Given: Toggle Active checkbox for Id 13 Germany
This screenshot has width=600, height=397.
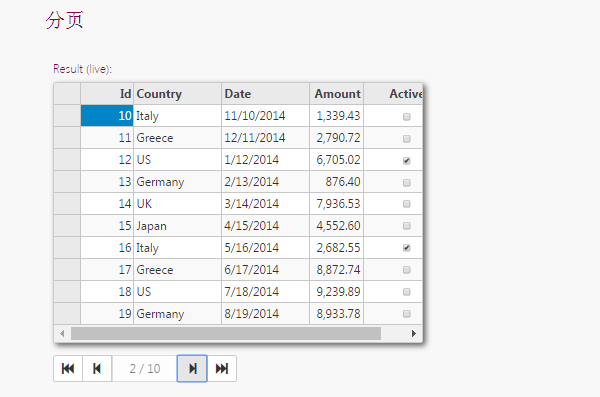Looking at the screenshot, I should tap(407, 182).
